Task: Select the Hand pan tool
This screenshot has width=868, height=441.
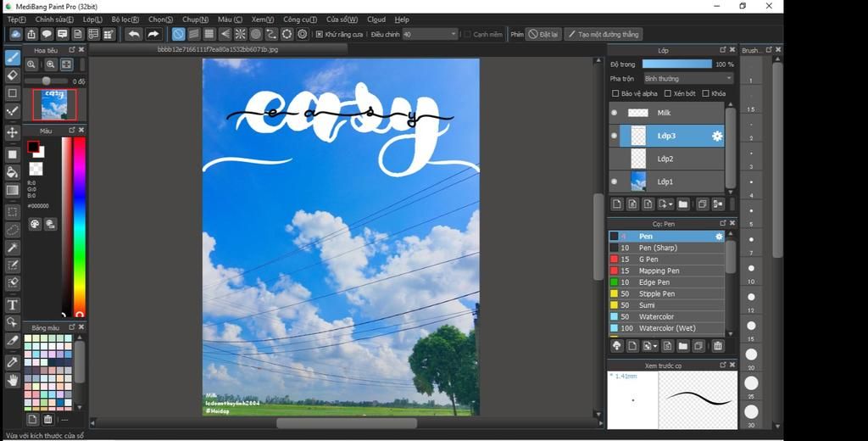Action: (13, 380)
